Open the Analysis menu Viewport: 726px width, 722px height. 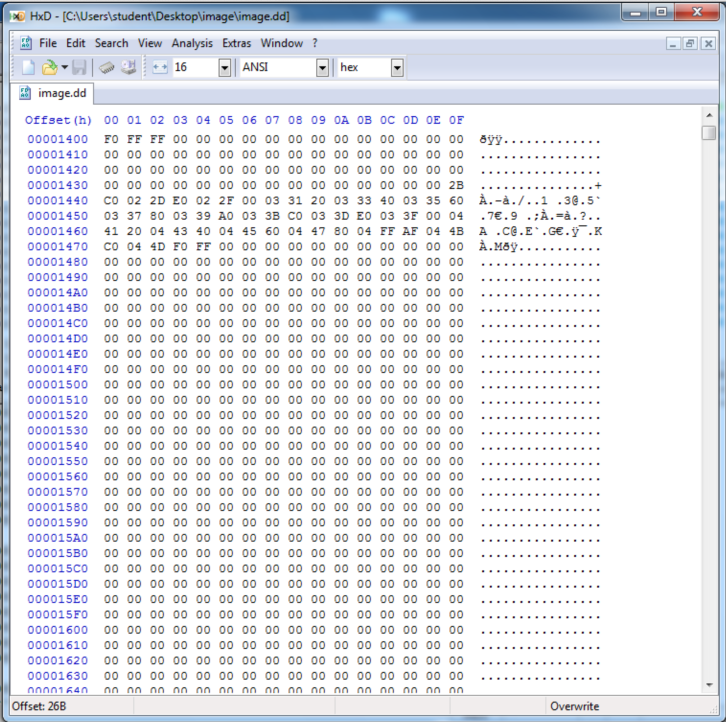pyautogui.click(x=192, y=43)
